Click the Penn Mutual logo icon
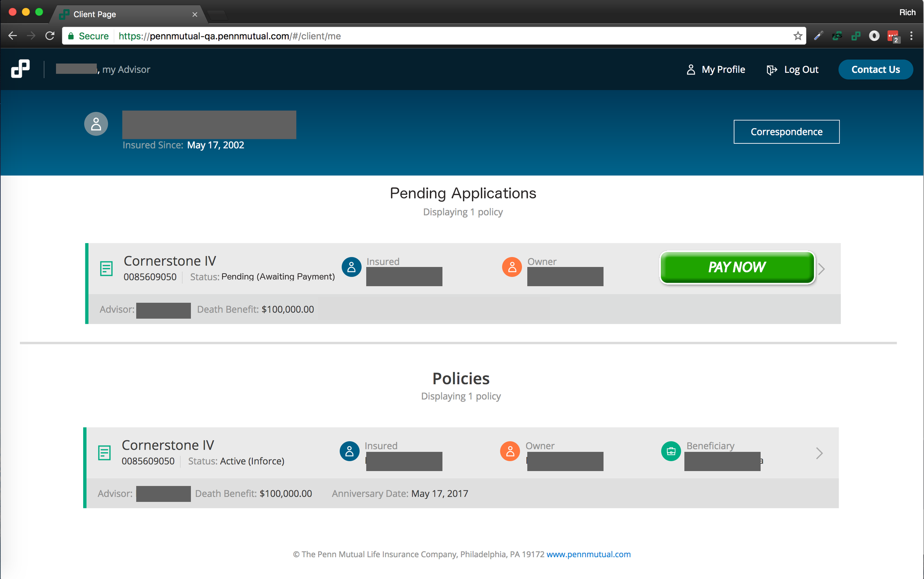924x579 pixels. (x=20, y=69)
